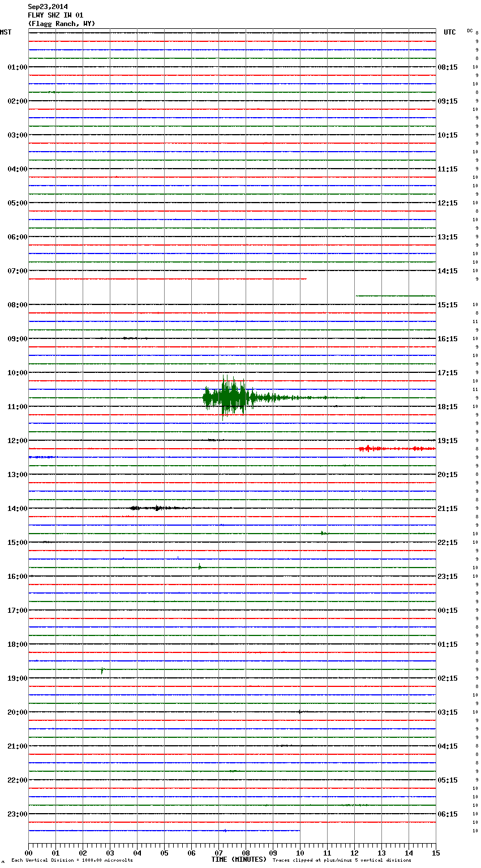Select the 10:00 MST time label
The height and width of the screenshot is (868, 481).
(17, 373)
